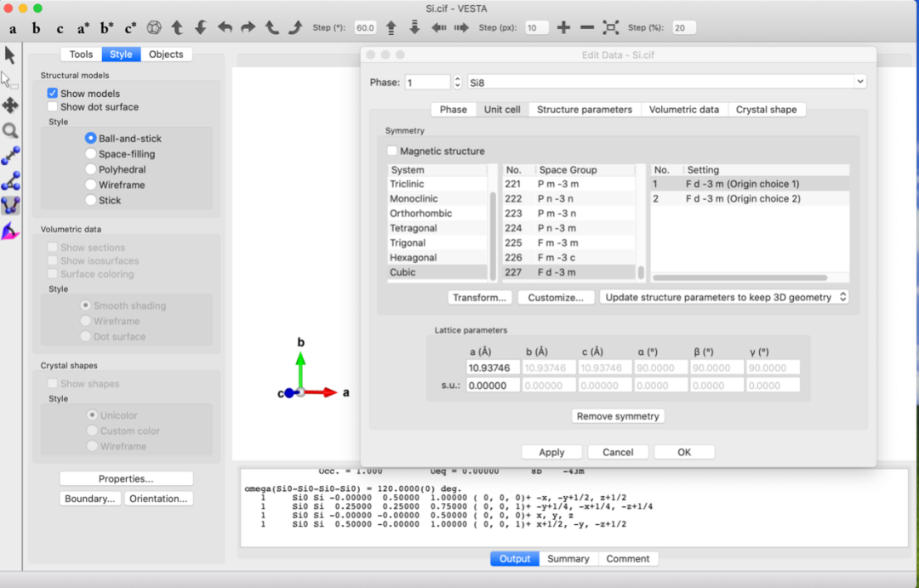Rotate structure left with curved arrow
The width and height of the screenshot is (919, 588).
225,27
